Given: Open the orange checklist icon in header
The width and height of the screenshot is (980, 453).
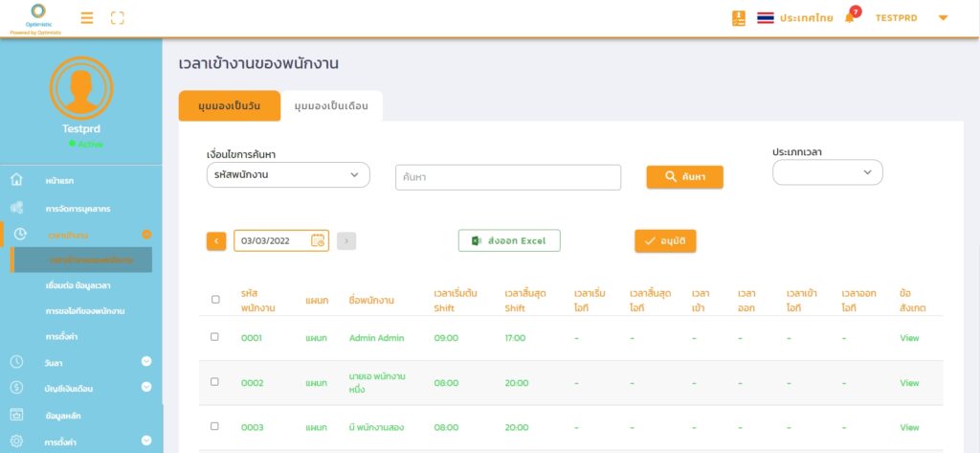Looking at the screenshot, I should (739, 17).
